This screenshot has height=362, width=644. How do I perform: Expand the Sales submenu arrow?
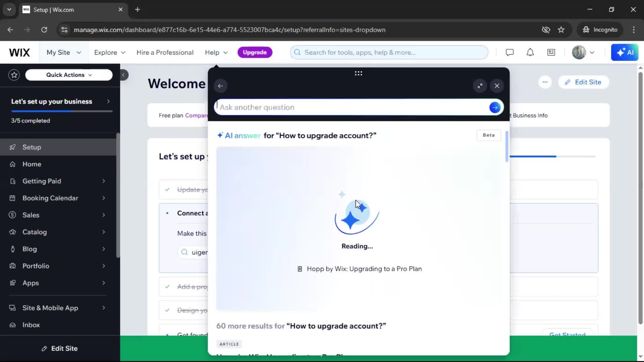pos(104,215)
